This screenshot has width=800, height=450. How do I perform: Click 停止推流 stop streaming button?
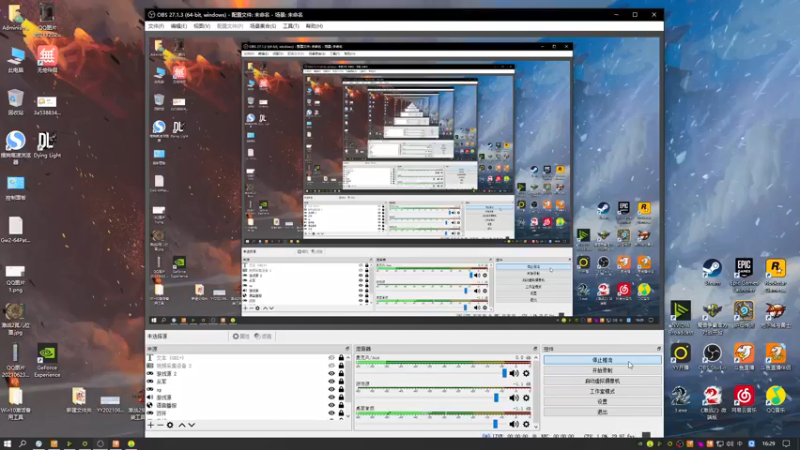pyautogui.click(x=603, y=360)
